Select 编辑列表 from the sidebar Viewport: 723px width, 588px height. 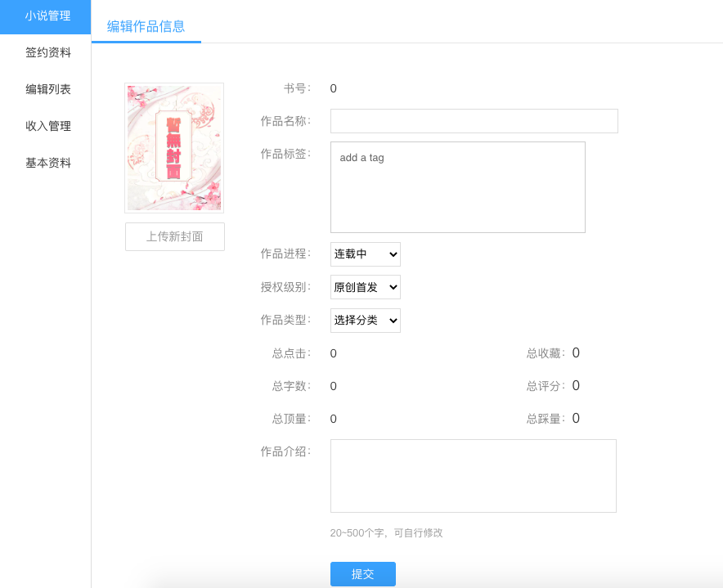(x=47, y=89)
